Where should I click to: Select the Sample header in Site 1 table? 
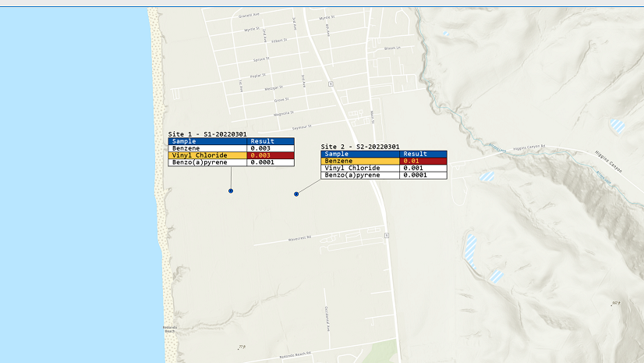[207, 141]
